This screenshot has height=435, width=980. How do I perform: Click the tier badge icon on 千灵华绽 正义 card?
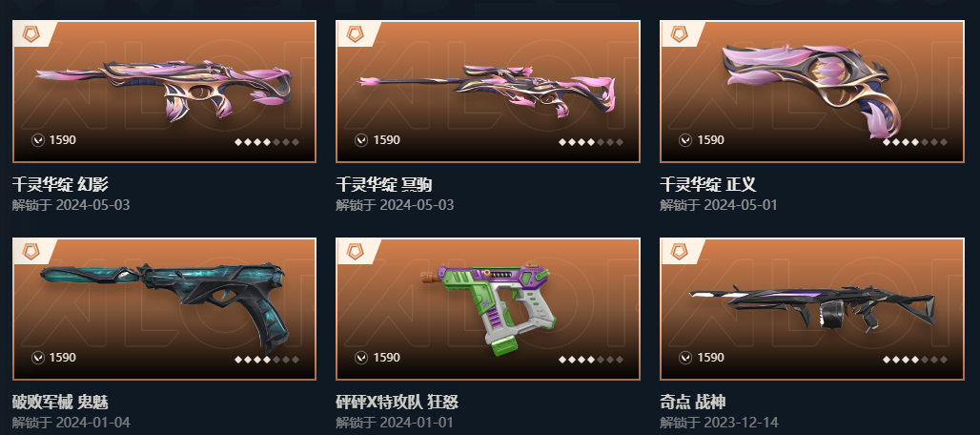click(679, 34)
